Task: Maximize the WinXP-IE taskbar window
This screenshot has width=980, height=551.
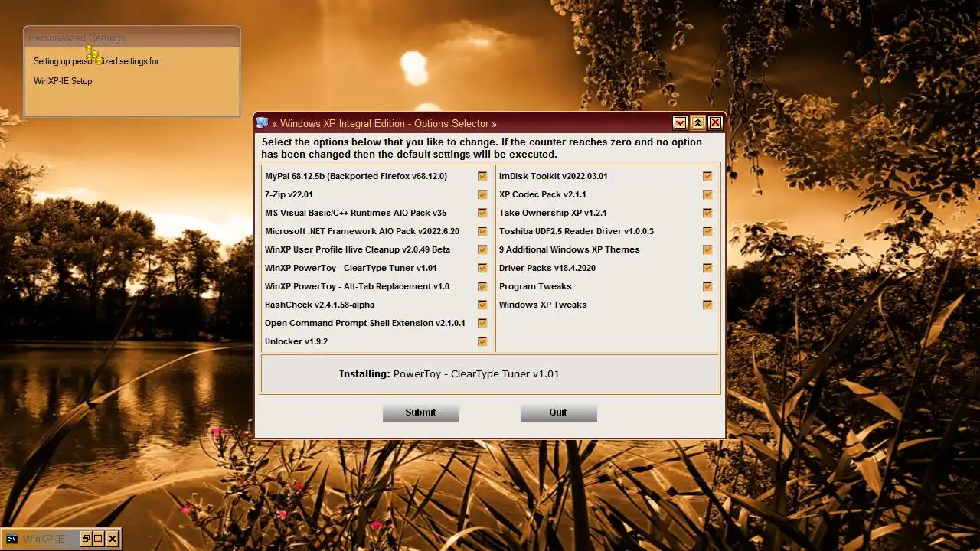Action: [x=98, y=539]
